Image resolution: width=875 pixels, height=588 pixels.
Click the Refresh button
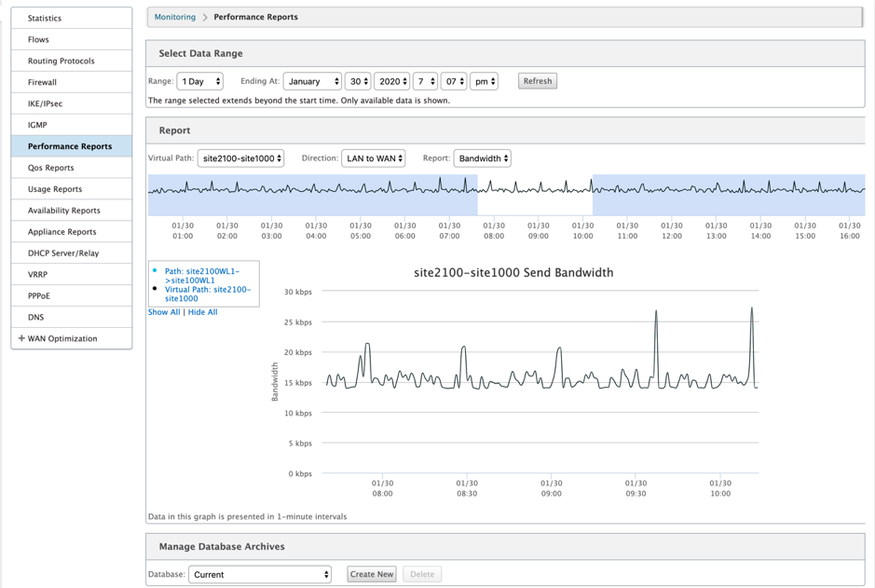538,81
